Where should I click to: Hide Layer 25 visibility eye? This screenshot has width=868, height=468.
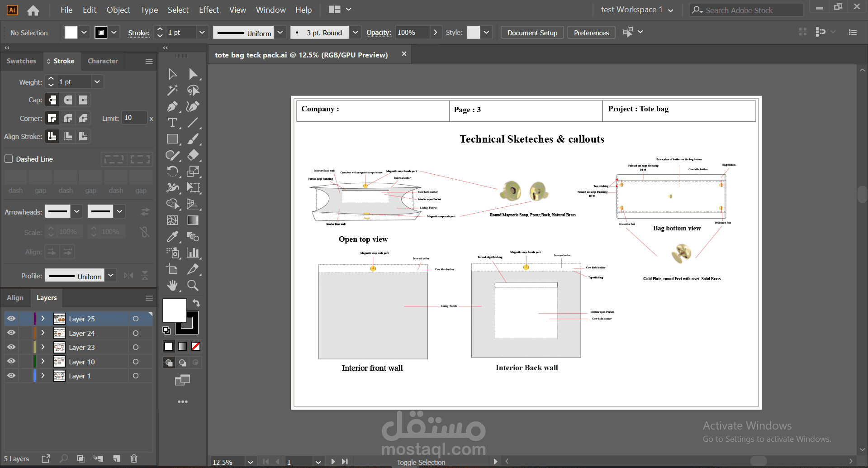click(x=11, y=319)
